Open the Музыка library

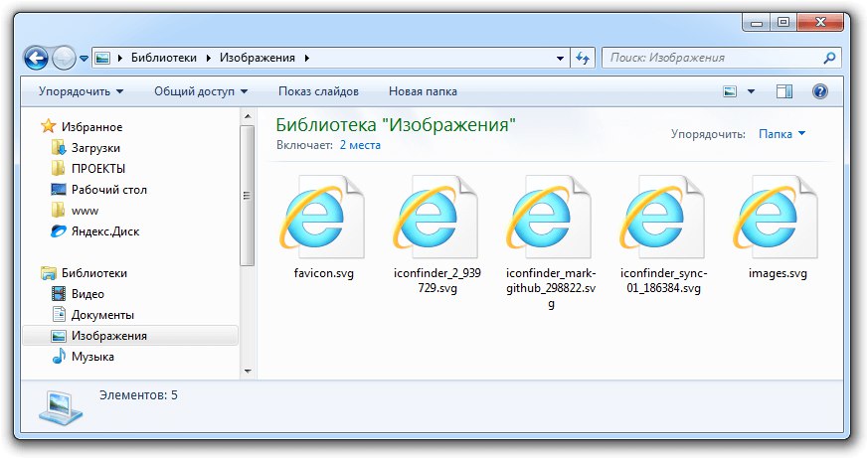[x=92, y=357]
